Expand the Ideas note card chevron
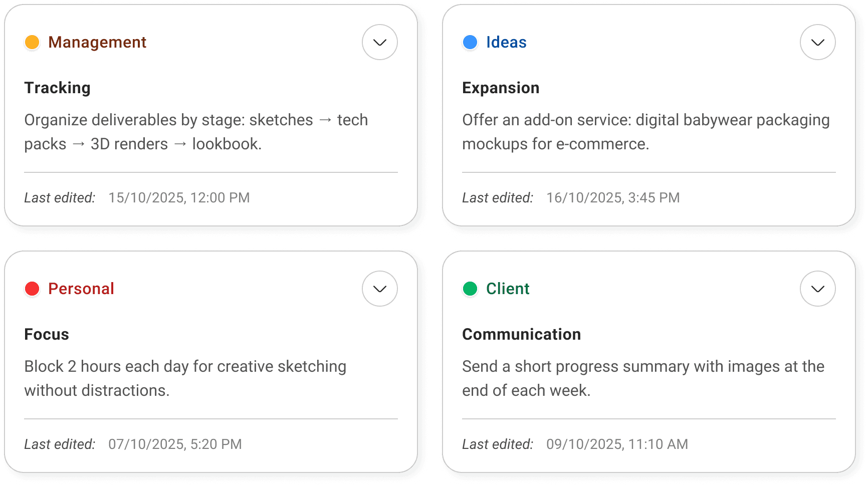868x485 pixels. tap(817, 42)
